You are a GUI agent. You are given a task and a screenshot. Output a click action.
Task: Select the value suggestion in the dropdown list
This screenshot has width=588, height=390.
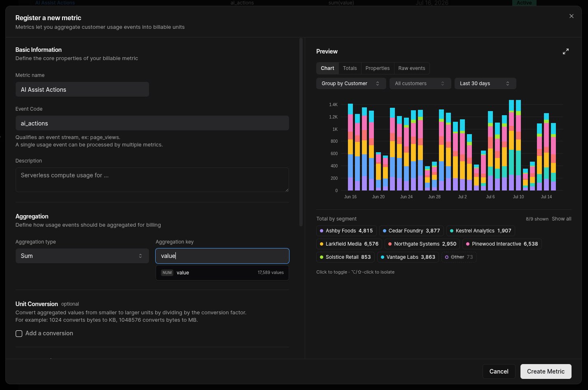pos(222,273)
